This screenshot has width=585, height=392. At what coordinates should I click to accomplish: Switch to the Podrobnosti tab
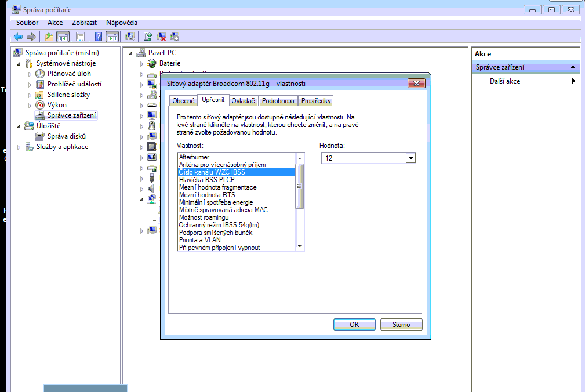point(278,101)
